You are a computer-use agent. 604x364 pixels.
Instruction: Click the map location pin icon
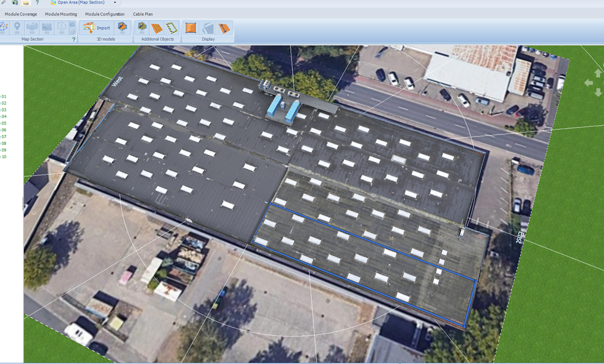[17, 28]
